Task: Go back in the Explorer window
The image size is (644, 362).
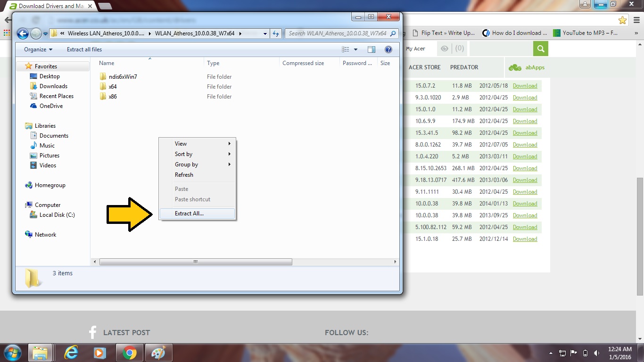Action: tap(23, 33)
